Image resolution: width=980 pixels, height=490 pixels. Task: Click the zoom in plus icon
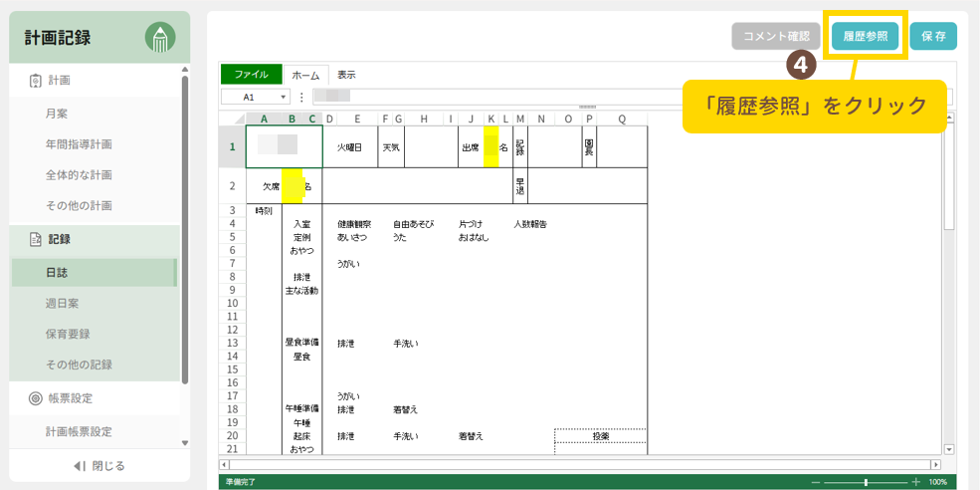point(915,482)
